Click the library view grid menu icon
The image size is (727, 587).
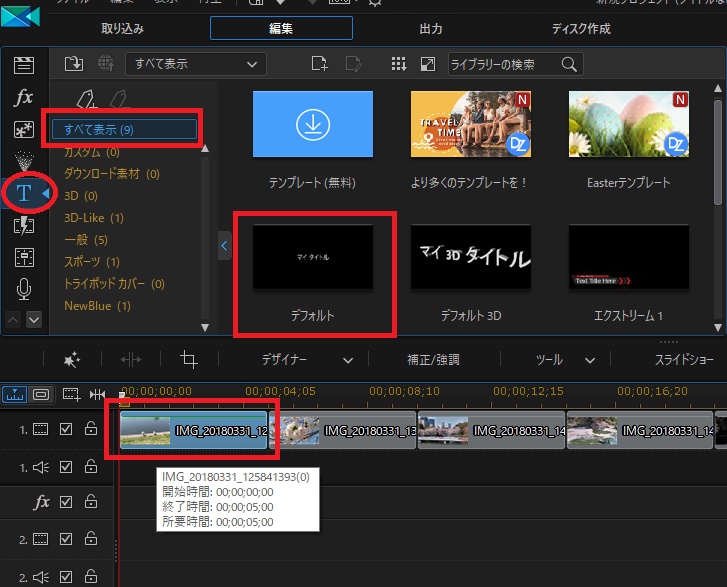399,64
